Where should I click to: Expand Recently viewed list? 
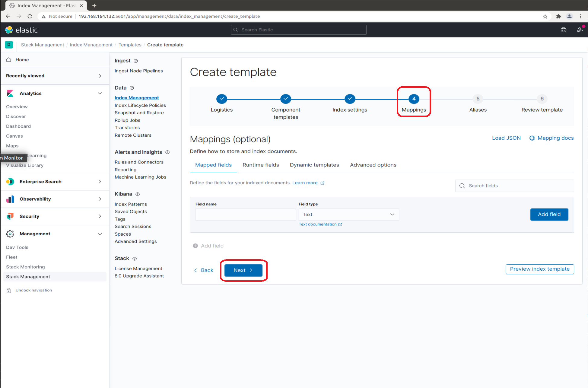pos(100,76)
